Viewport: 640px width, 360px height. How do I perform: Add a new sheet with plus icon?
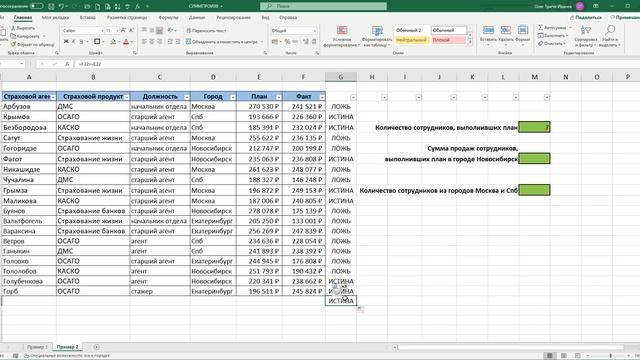[x=96, y=347]
